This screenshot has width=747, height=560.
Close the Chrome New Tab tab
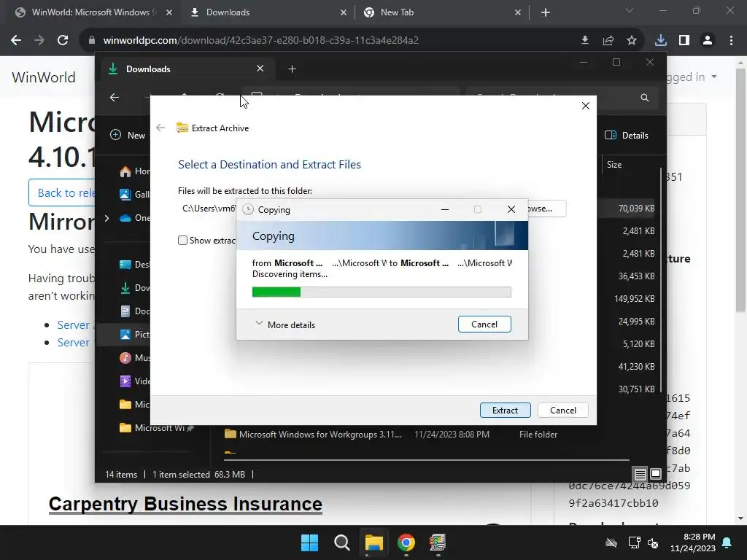[x=518, y=12]
